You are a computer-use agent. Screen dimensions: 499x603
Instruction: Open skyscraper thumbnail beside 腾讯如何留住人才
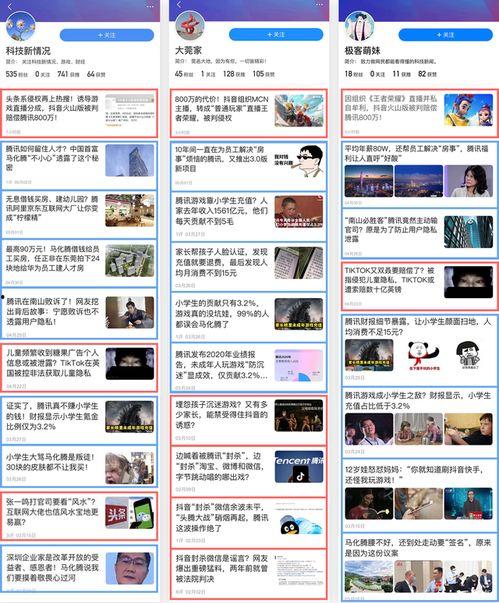(130, 160)
